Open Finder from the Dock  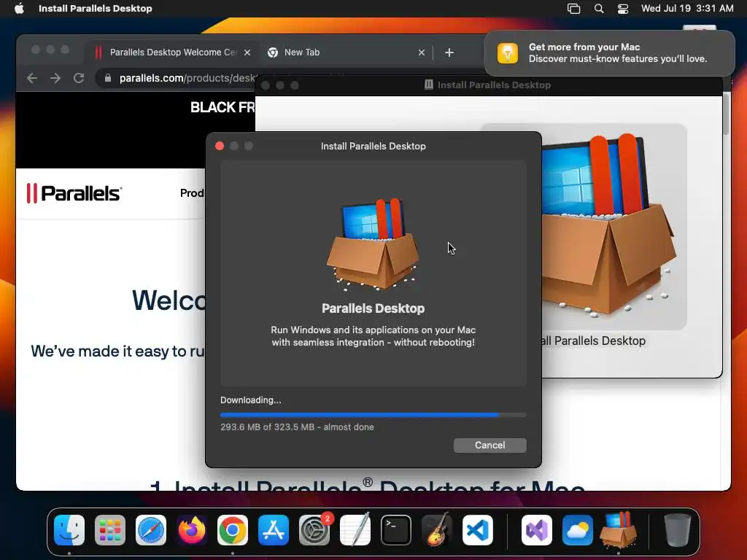pyautogui.click(x=69, y=530)
